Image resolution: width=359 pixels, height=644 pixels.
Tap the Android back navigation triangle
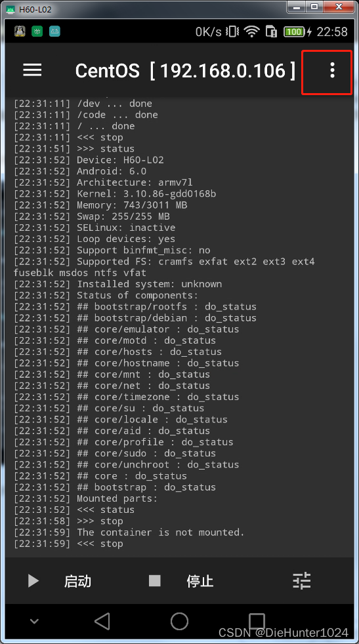pos(102,622)
